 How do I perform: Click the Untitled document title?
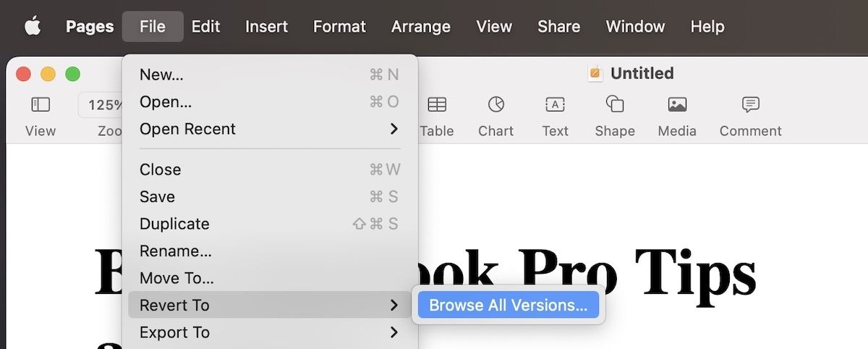pos(642,73)
